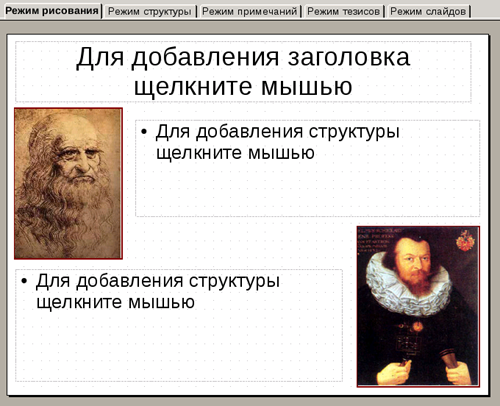This screenshot has height=406, width=500.
Task: Click the upper right outline text placeholder
Action: click(308, 168)
